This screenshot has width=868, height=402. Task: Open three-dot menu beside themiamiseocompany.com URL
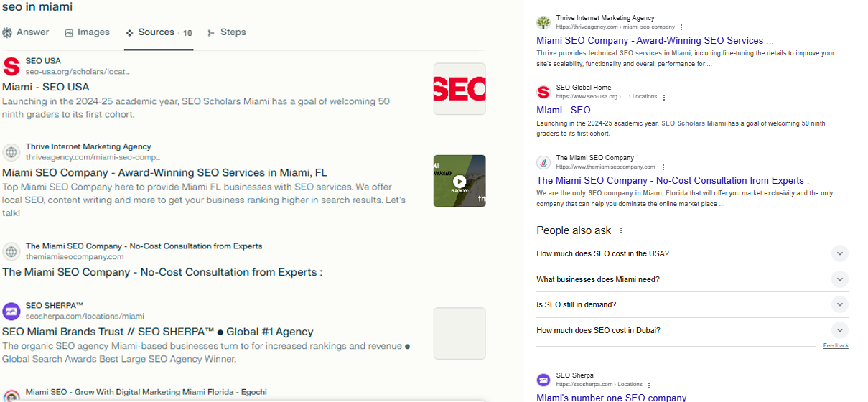click(x=662, y=167)
